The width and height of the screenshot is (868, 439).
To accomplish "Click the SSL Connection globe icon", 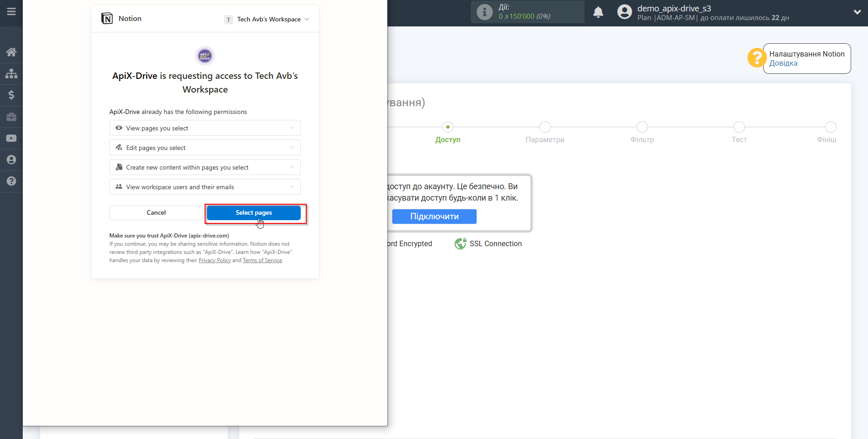I will pyautogui.click(x=460, y=244).
